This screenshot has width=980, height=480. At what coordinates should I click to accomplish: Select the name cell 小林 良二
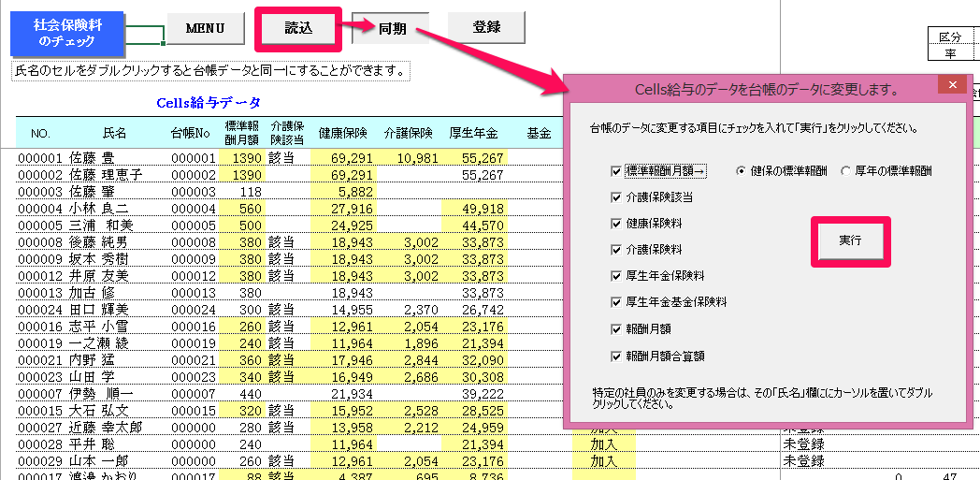(99, 209)
